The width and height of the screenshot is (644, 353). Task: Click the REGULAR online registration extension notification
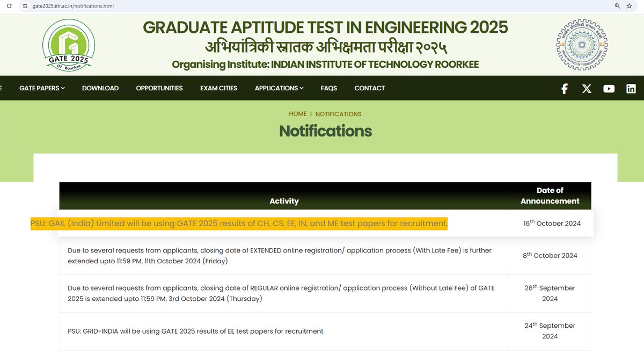[281, 293]
